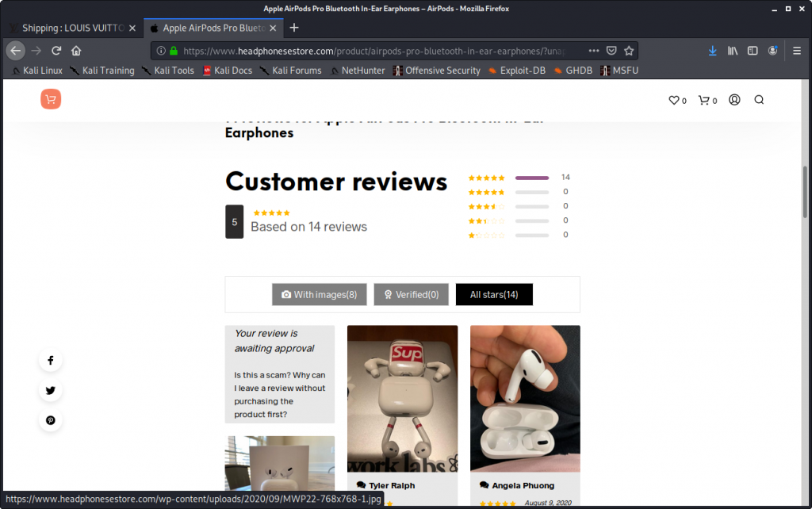Select the Apple AirPods Pro tab
The height and width of the screenshot is (509, 812).
pyautogui.click(x=213, y=28)
